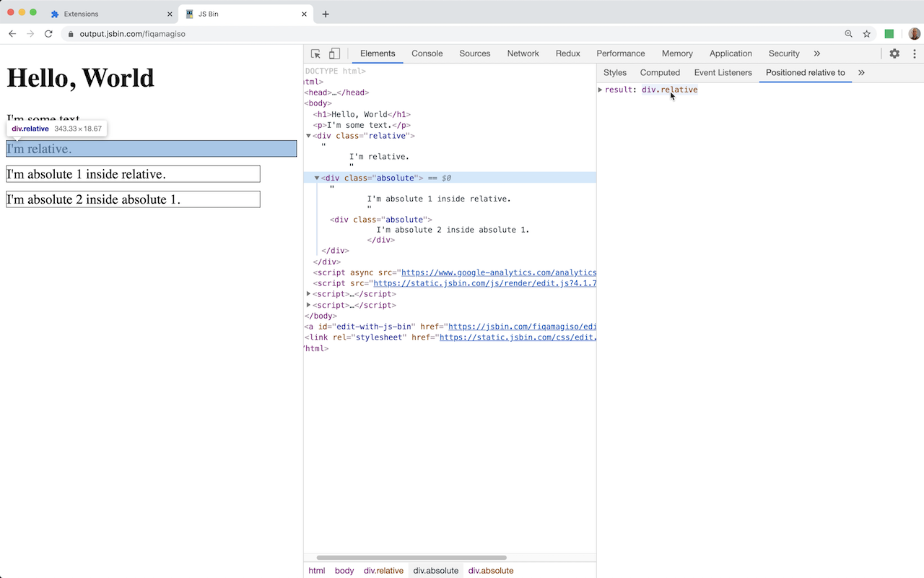
Task: Expand the collapsed head element
Action: pos(336,92)
